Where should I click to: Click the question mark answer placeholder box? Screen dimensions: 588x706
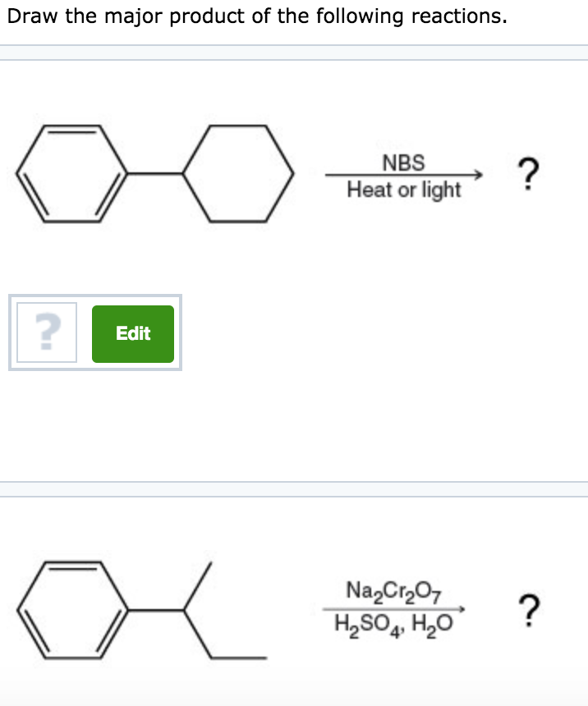(46, 332)
